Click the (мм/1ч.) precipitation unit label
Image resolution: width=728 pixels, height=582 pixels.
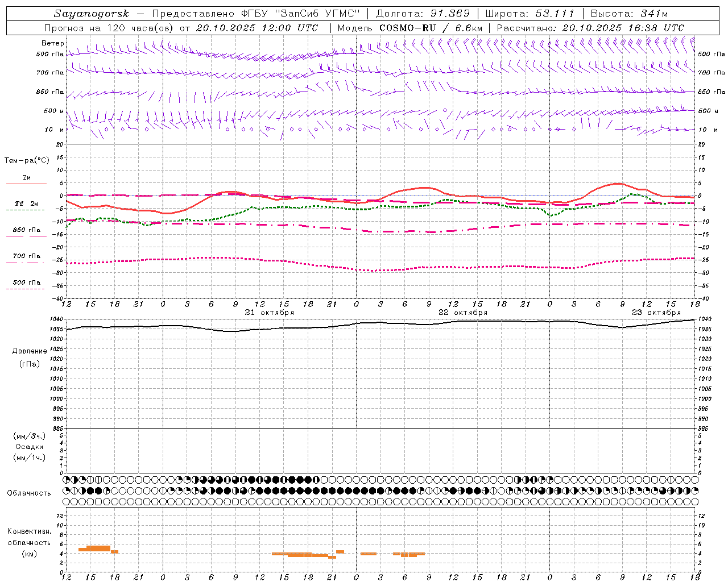click(30, 458)
